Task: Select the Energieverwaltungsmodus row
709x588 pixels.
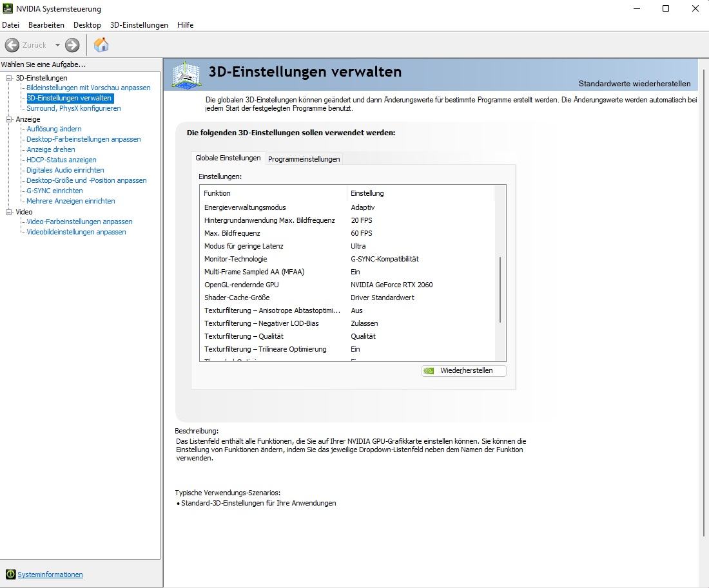Action: [347, 207]
